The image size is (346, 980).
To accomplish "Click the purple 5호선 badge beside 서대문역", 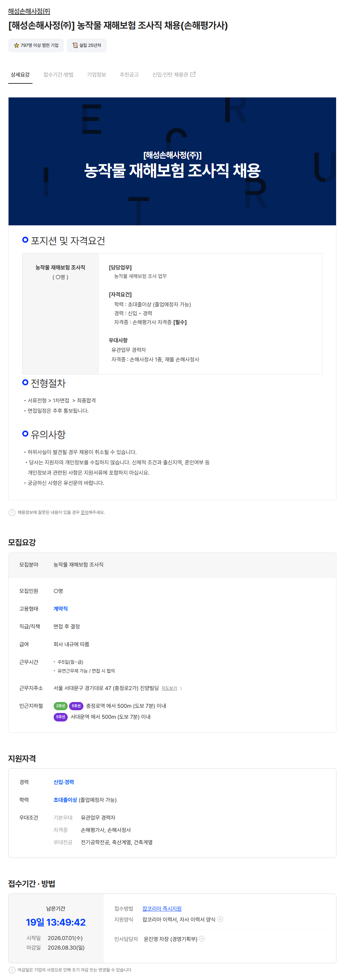I will (x=61, y=716).
